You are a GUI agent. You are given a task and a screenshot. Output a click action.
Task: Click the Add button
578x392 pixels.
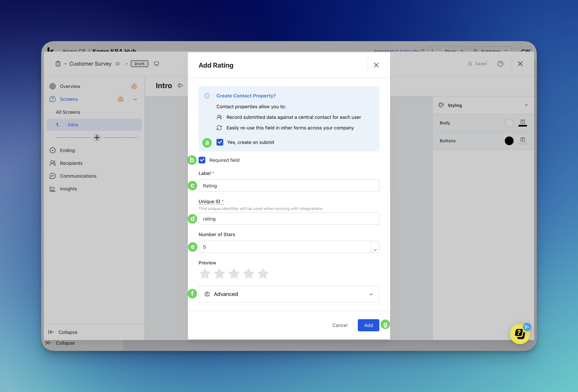click(x=368, y=325)
